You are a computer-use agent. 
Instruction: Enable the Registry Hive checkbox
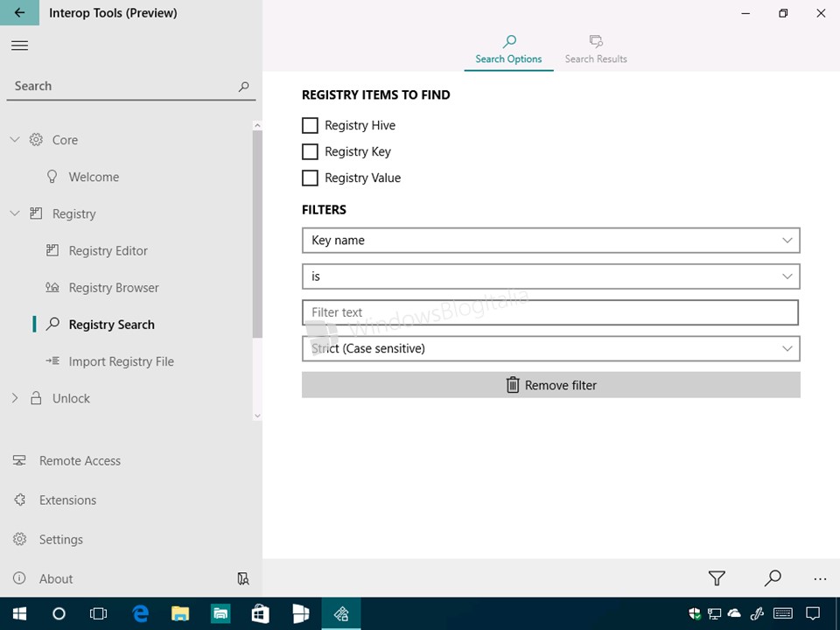click(x=310, y=125)
